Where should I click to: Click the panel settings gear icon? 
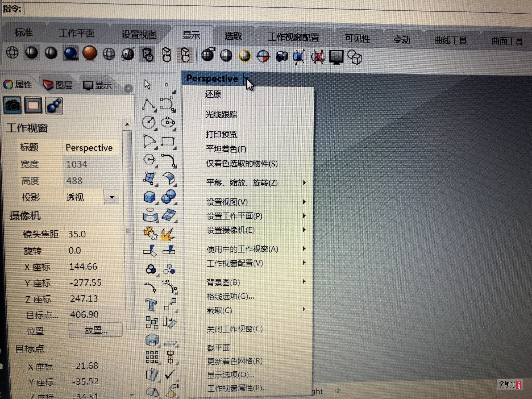(128, 88)
